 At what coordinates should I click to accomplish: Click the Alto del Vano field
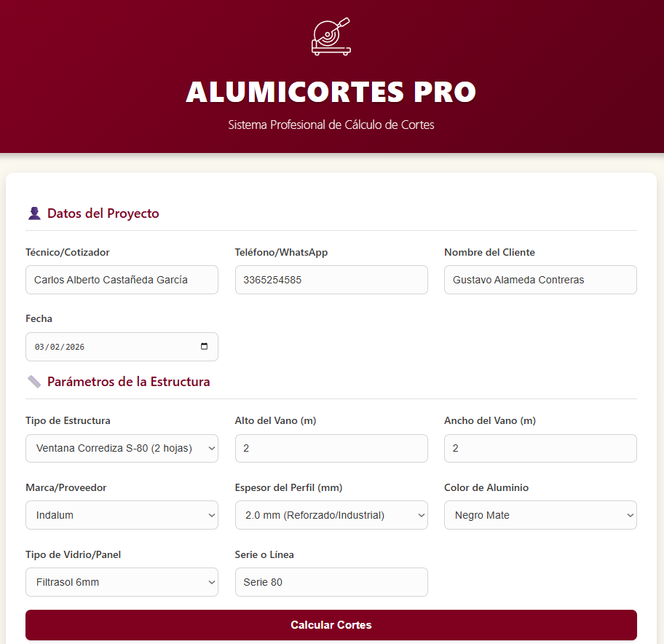[x=331, y=448]
